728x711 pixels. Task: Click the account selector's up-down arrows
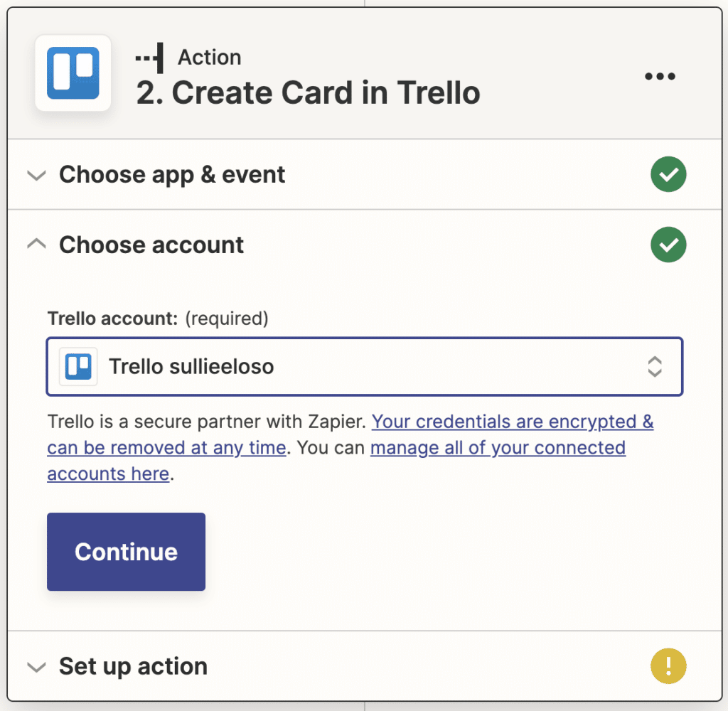pyautogui.click(x=655, y=366)
